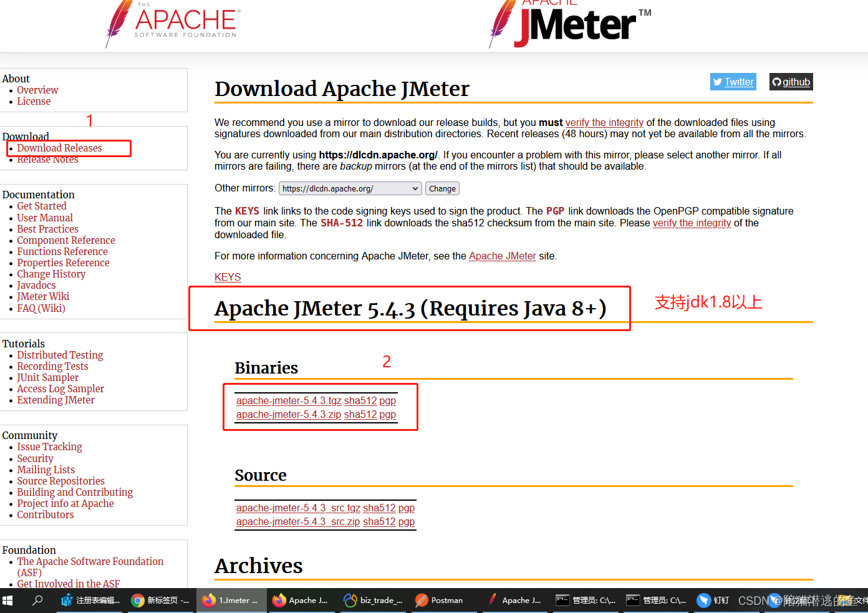Screen dimensions: 868x613
Task: Click the Apache JMeter logo
Action: point(570,24)
